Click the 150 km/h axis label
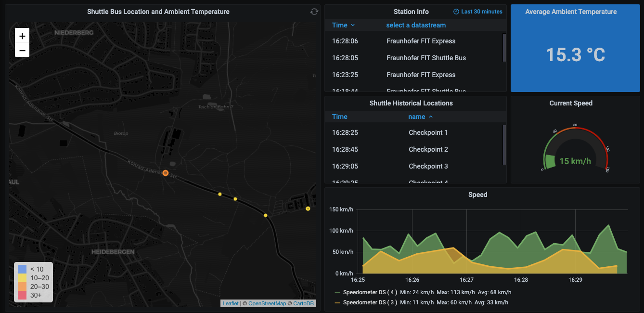The height and width of the screenshot is (313, 644). pos(341,209)
